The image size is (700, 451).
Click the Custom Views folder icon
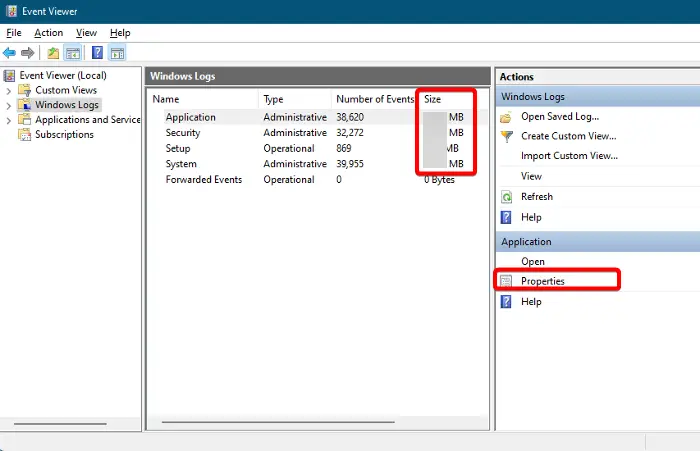tap(25, 90)
